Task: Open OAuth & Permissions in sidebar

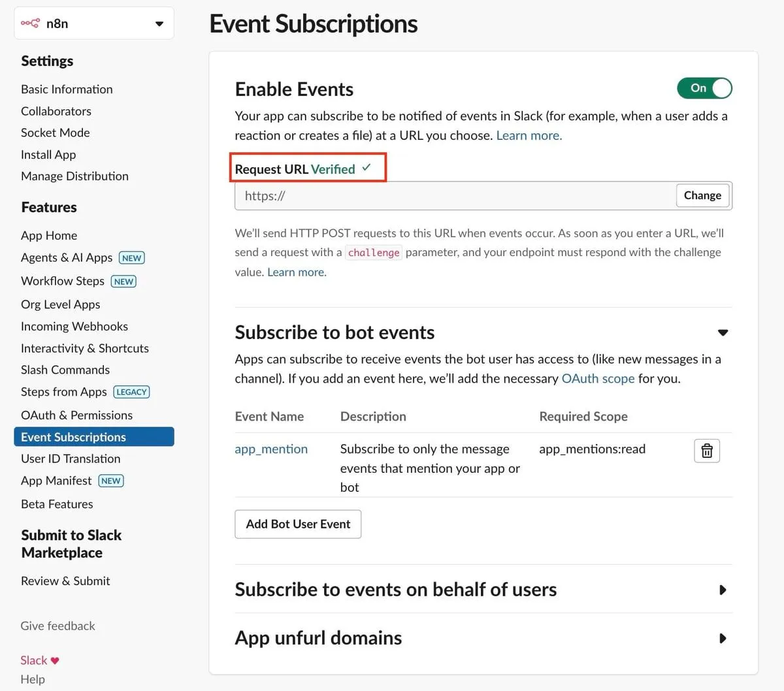Action: [76, 415]
